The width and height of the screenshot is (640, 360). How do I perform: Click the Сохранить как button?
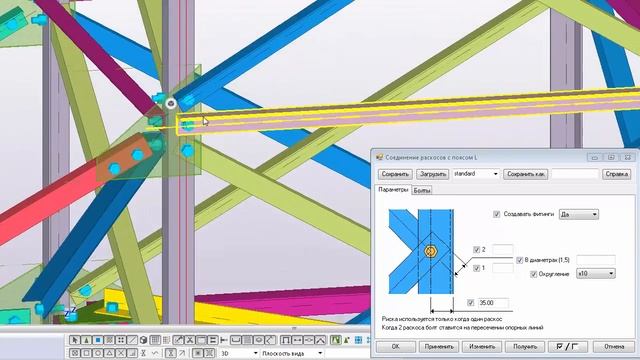coord(526,174)
